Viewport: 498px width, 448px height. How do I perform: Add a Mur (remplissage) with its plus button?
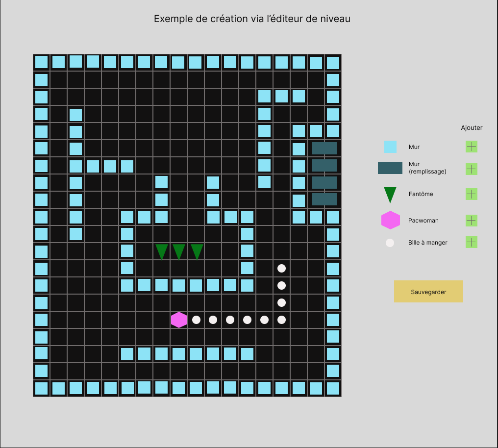tap(472, 169)
